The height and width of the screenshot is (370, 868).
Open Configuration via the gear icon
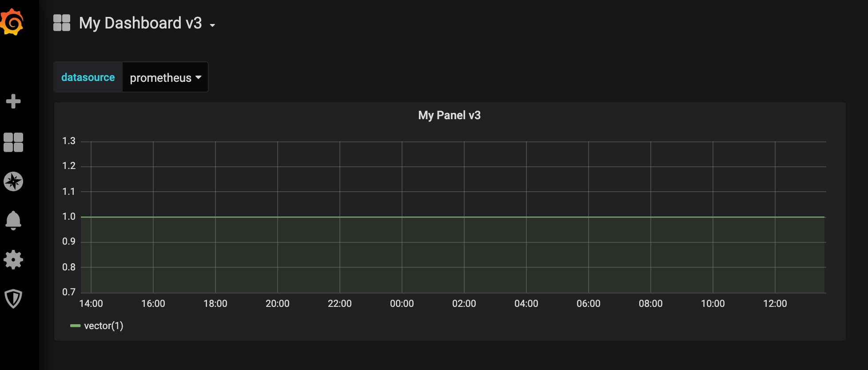click(13, 260)
